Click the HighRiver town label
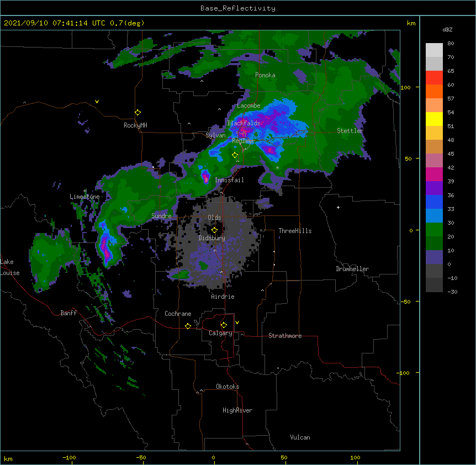This screenshot has width=476, height=465. 237,410
